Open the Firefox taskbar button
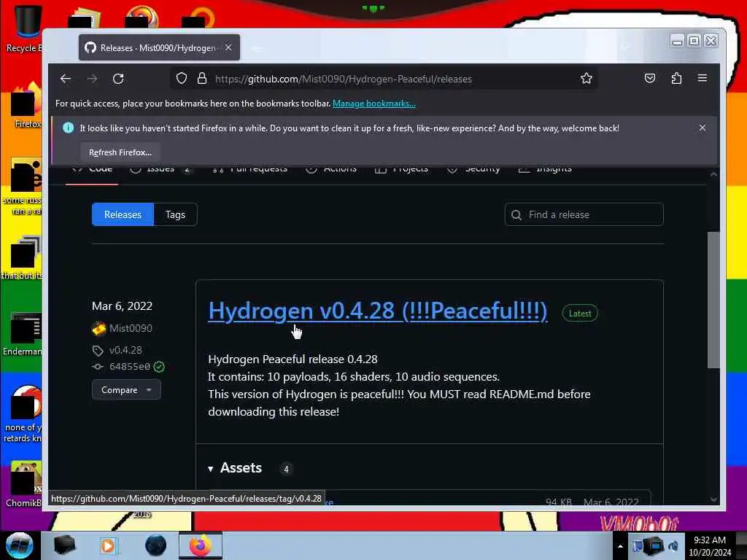The height and width of the screenshot is (560, 747). pyautogui.click(x=201, y=545)
